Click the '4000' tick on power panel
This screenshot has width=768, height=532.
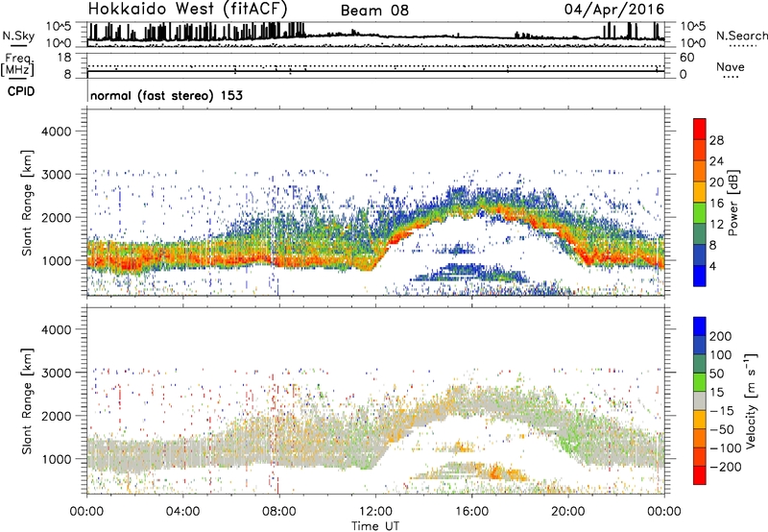[57, 132]
